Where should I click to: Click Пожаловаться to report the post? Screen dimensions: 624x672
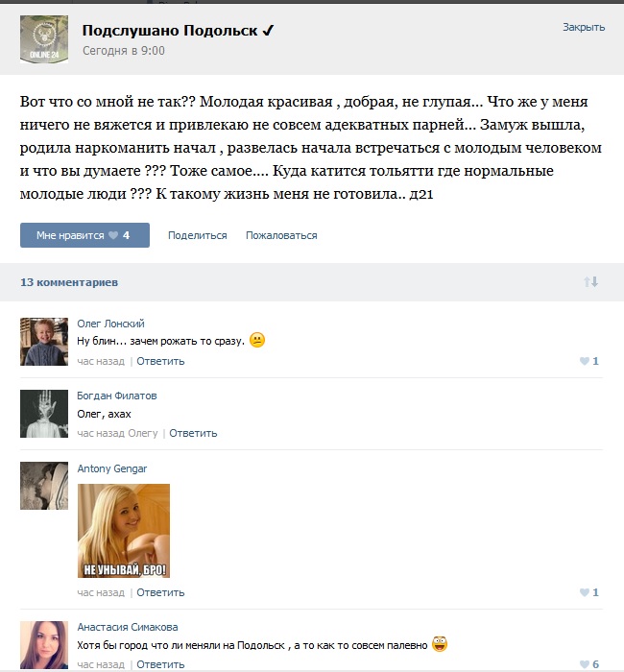281,235
